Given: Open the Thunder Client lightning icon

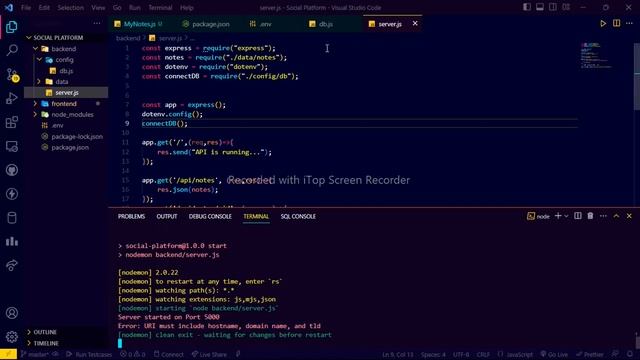Looking at the screenshot, I should [12, 194].
